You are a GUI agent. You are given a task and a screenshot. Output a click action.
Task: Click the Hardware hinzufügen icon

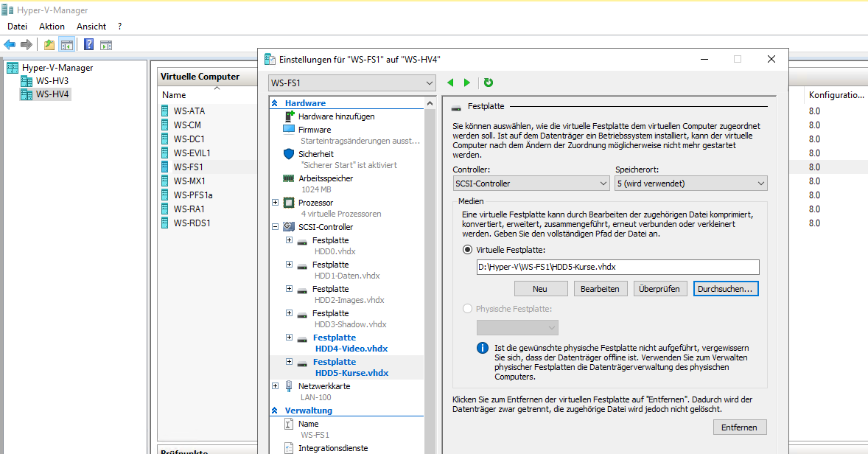[289, 116]
